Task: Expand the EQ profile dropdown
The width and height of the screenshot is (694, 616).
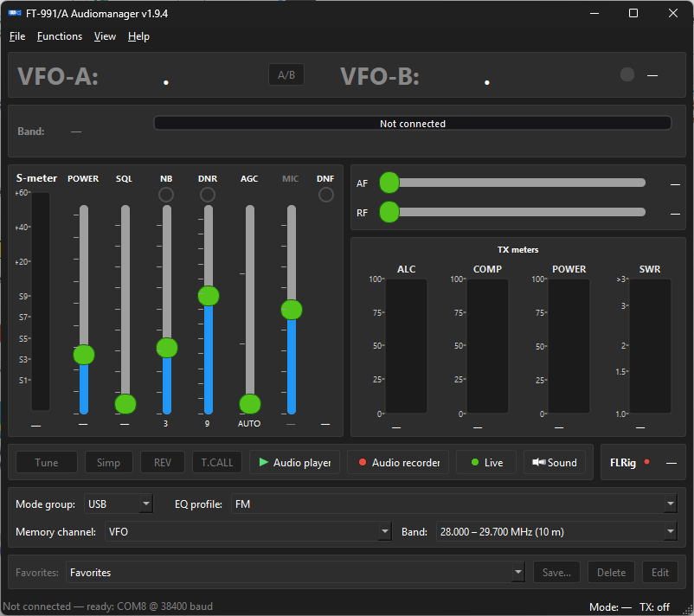Action: click(671, 504)
